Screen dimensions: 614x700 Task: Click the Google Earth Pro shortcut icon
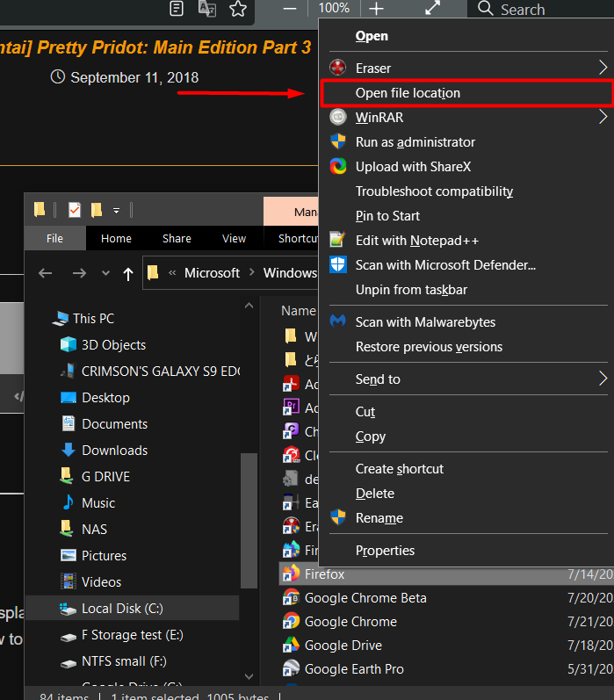[292, 669]
